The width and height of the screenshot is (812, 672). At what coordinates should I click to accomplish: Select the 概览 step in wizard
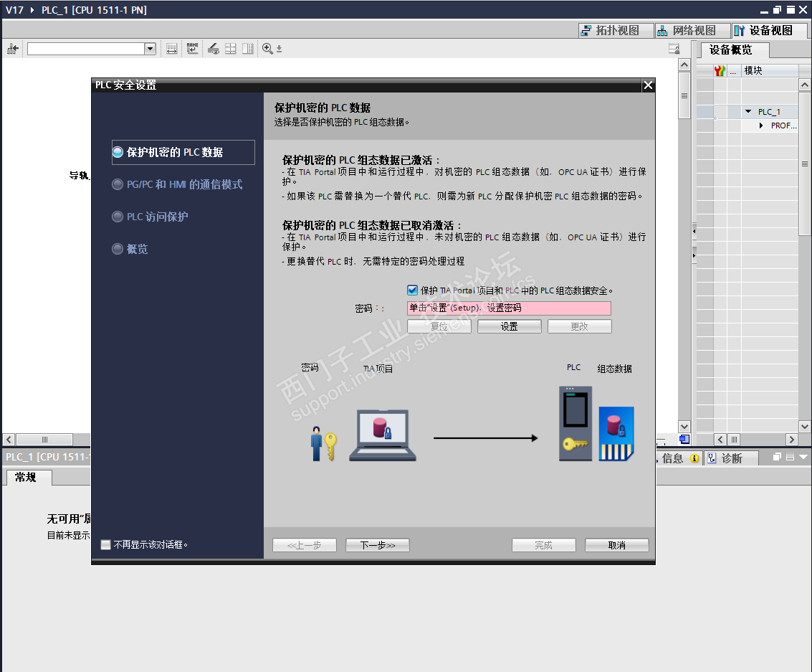click(130, 249)
